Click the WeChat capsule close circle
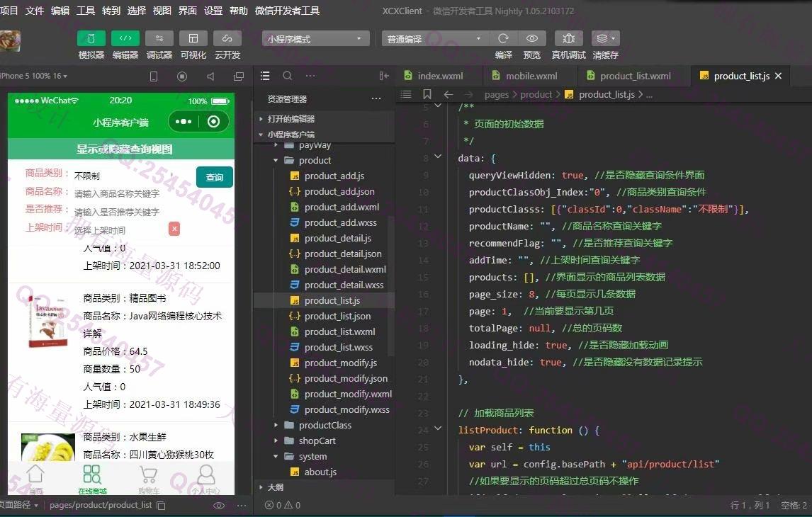812x517 pixels. [x=213, y=122]
